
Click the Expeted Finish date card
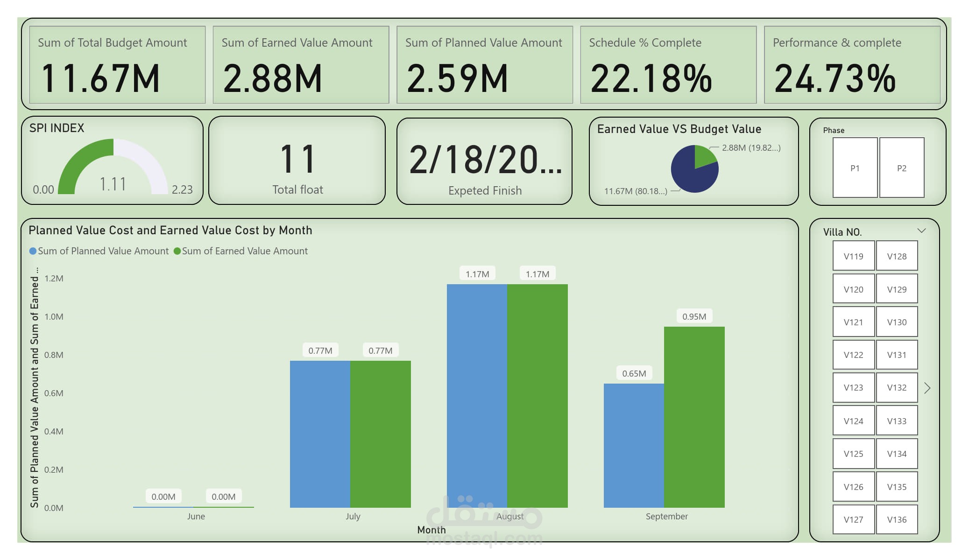click(x=484, y=161)
